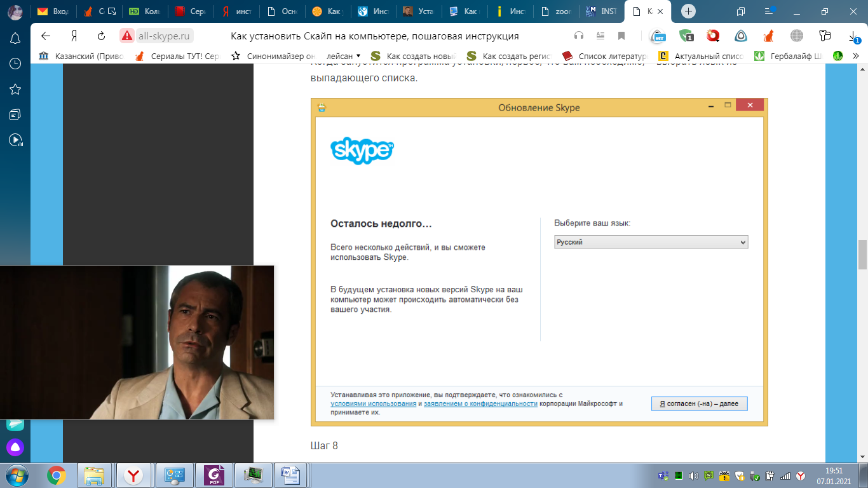This screenshot has width=868, height=488.
Task: Switch to the HD 'Колл' tab
Action: tap(144, 11)
